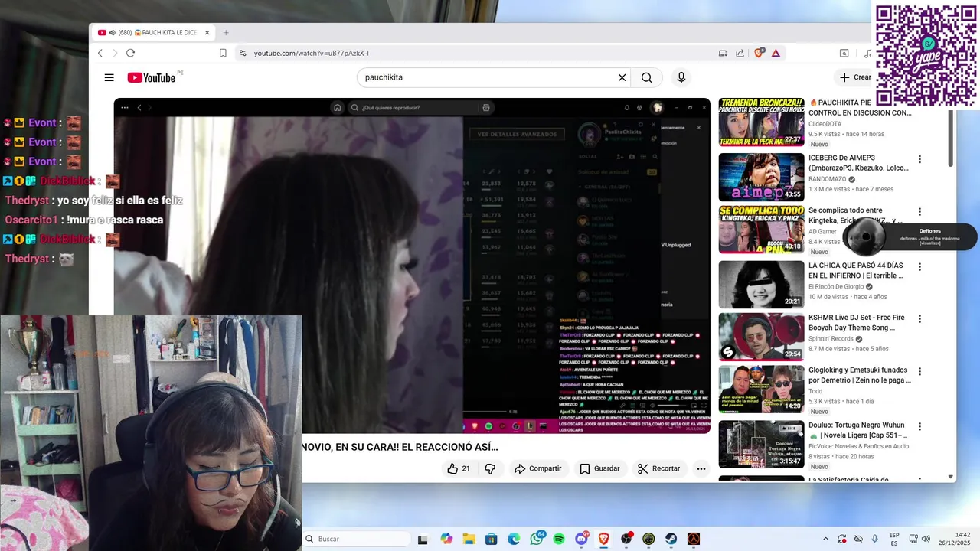Click the magnifier search button
The height and width of the screenshot is (551, 980).
647,77
